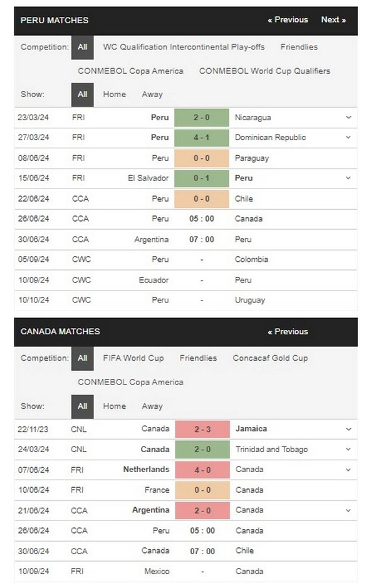The image size is (376, 588).
Task: Expand Argentina vs Canada match chevron
Action: tap(348, 510)
